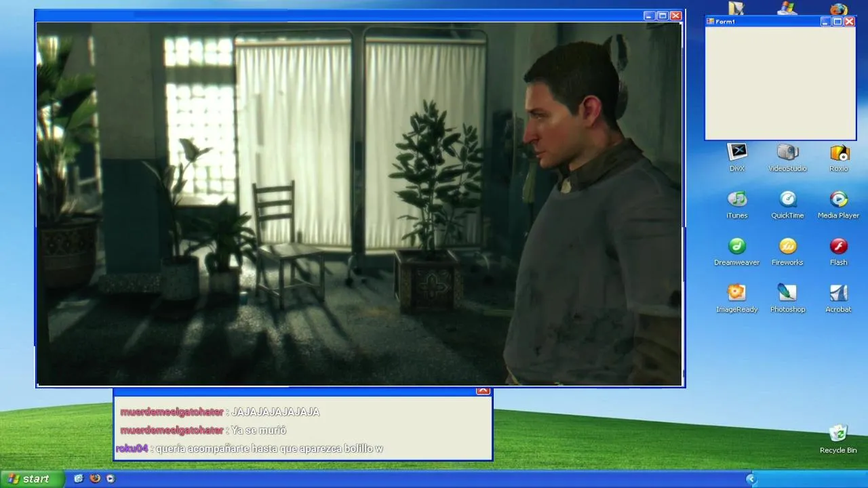The width and height of the screenshot is (868, 488).
Task: Launch Firefox from the quick launch bar
Action: [x=95, y=479]
